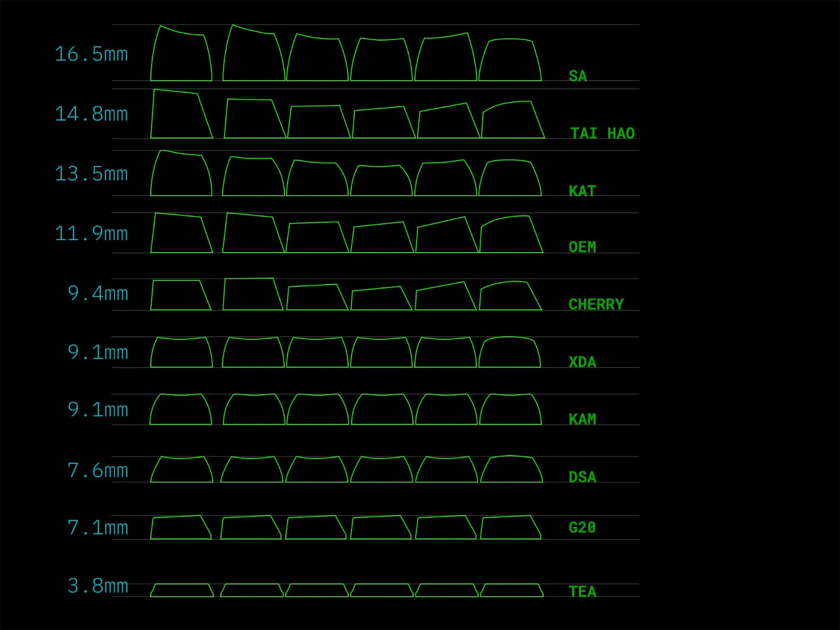
Task: Click the OEM profile label
Action: click(582, 247)
